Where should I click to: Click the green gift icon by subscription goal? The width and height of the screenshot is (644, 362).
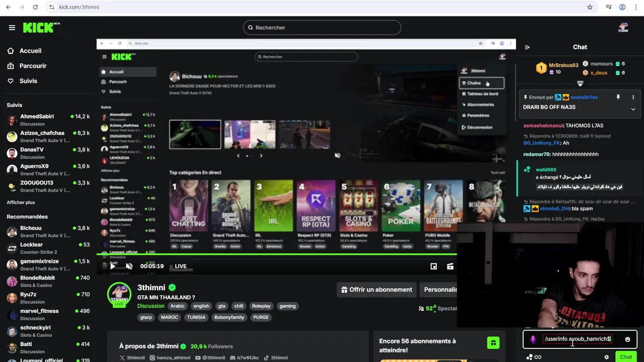(493, 342)
